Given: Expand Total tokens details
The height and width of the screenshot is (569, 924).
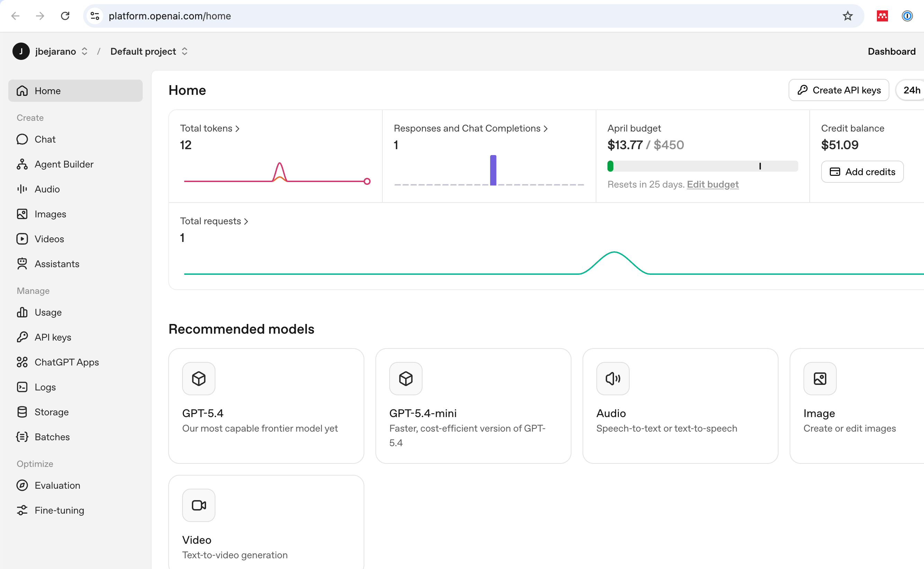Looking at the screenshot, I should pyautogui.click(x=210, y=128).
